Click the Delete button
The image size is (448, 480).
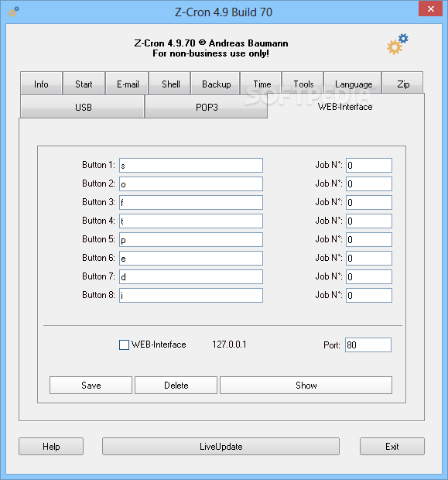(176, 385)
